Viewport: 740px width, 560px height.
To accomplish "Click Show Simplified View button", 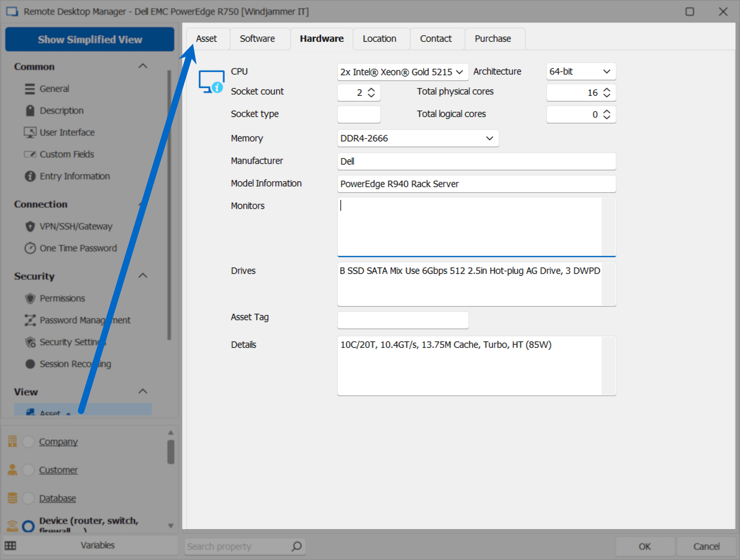I will pyautogui.click(x=90, y=40).
